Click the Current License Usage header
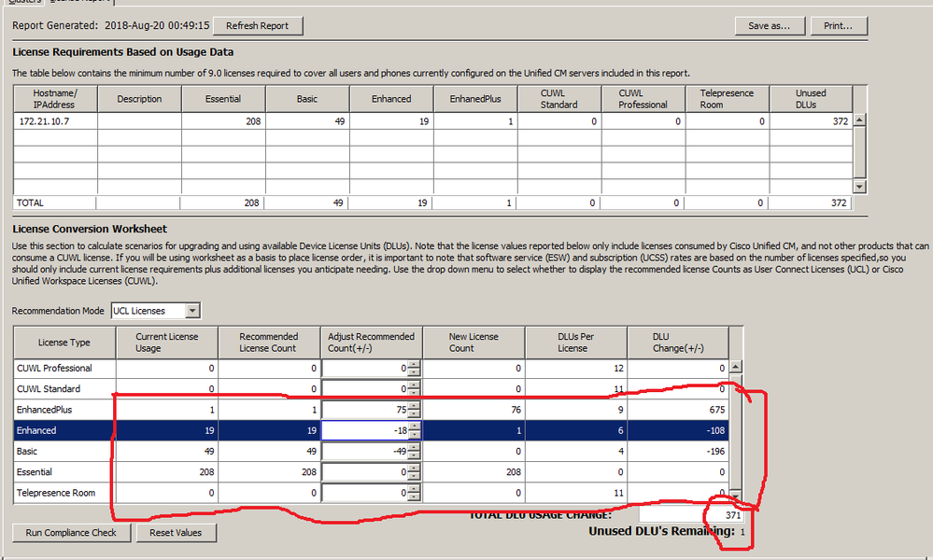The height and width of the screenshot is (560, 933). point(166,343)
